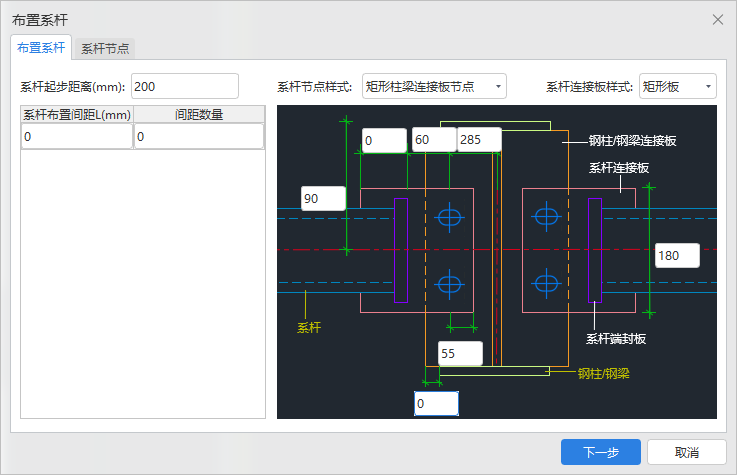Click the 系杆布置间距L(mm) column header
737x475 pixels.
pos(77,114)
